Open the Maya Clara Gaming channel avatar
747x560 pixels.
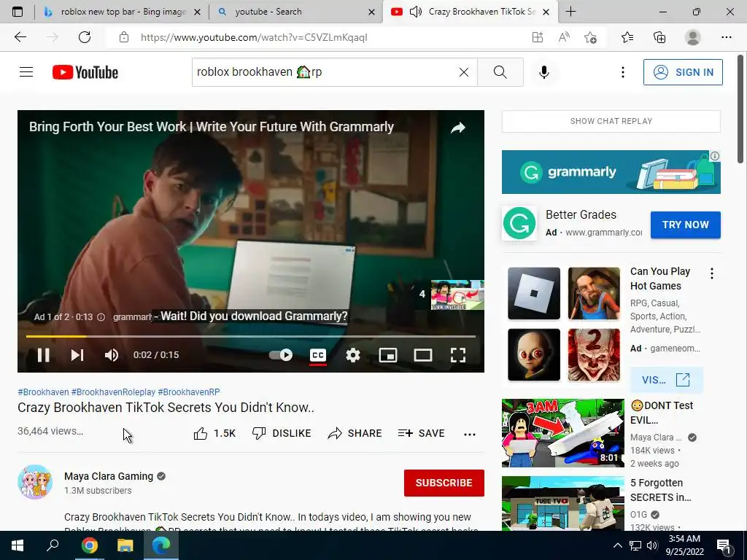tap(35, 482)
